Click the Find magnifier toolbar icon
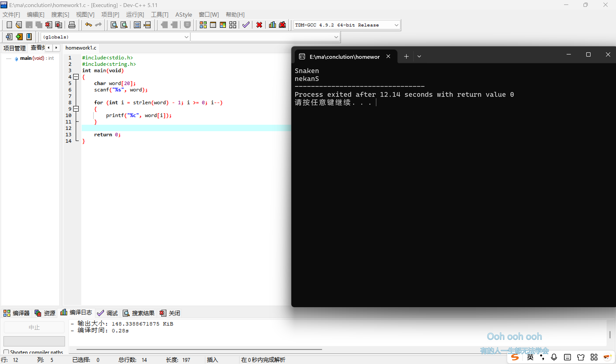Image resolution: width=616 pixels, height=364 pixels. point(114,25)
